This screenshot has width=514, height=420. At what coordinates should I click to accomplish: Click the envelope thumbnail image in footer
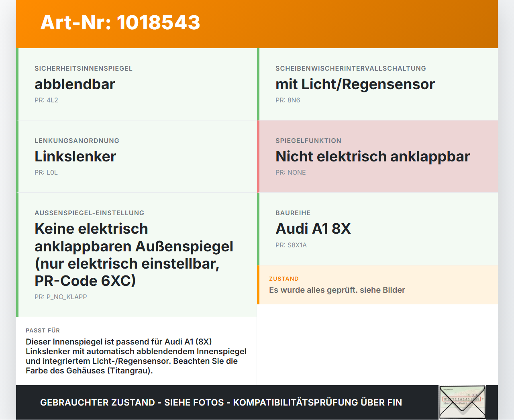pos(462,402)
